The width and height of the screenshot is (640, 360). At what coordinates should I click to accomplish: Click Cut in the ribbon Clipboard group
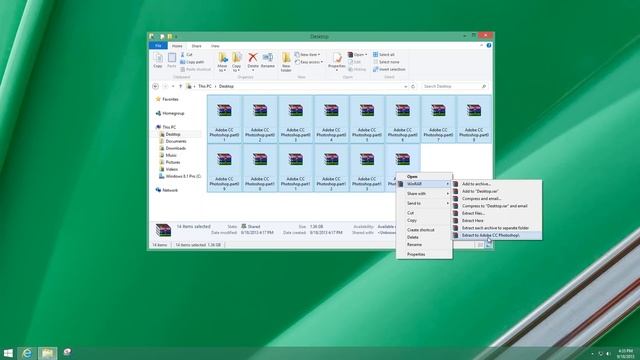(x=186, y=55)
